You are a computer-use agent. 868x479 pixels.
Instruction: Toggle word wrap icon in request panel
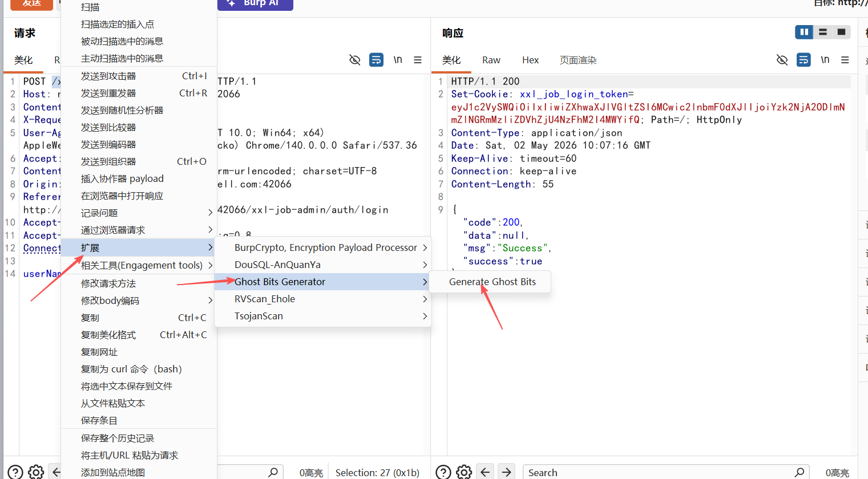(x=376, y=60)
